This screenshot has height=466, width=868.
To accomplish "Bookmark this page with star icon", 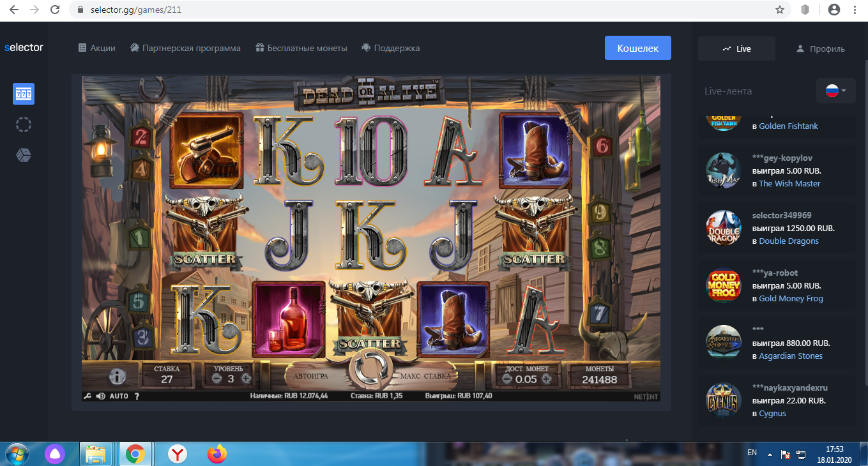I will (x=779, y=10).
